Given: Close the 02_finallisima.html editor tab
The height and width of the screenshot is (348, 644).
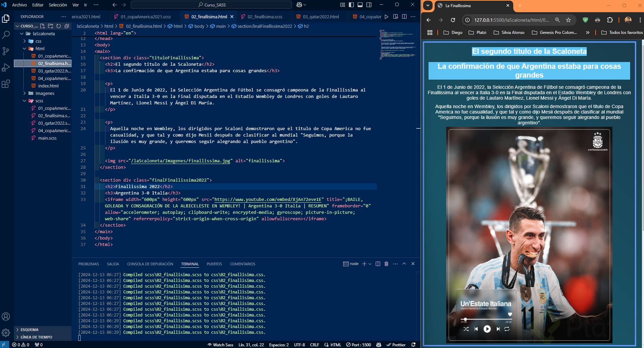Looking at the screenshot, I should [x=232, y=17].
